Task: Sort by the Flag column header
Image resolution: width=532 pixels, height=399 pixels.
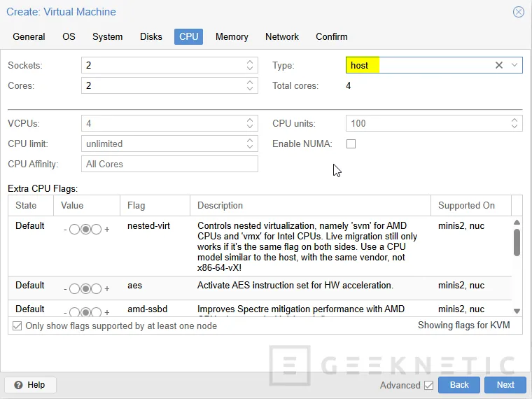Action: [155, 205]
